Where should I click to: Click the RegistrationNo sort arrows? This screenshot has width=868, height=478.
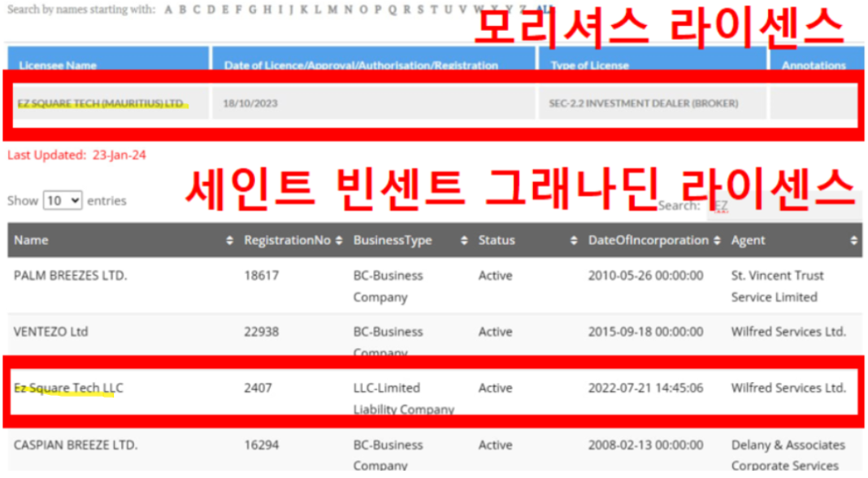point(339,241)
